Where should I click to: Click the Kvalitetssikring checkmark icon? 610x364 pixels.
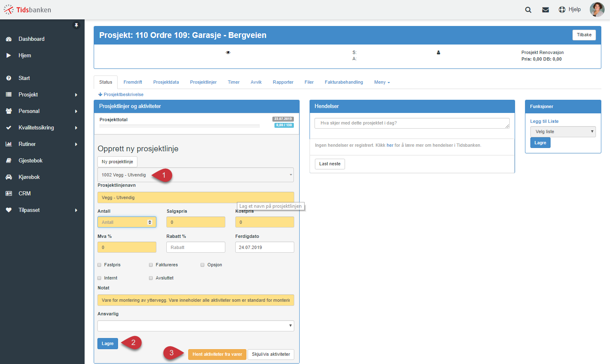9,128
